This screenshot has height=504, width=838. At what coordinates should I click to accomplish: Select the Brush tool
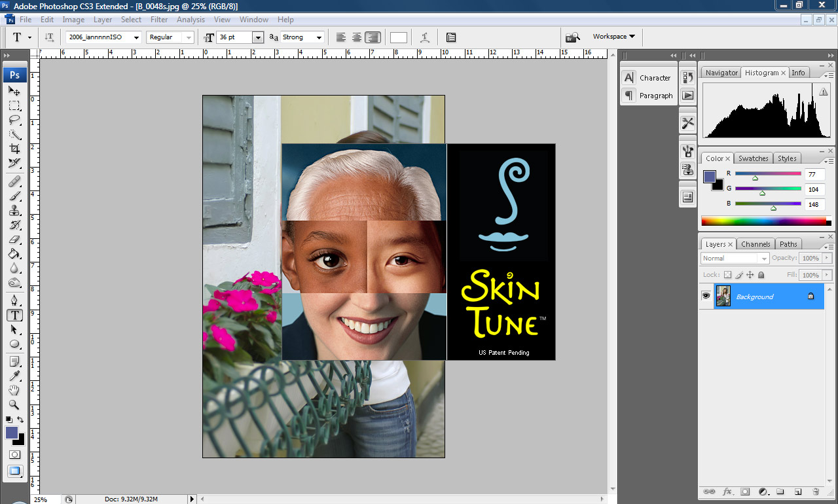(x=14, y=196)
